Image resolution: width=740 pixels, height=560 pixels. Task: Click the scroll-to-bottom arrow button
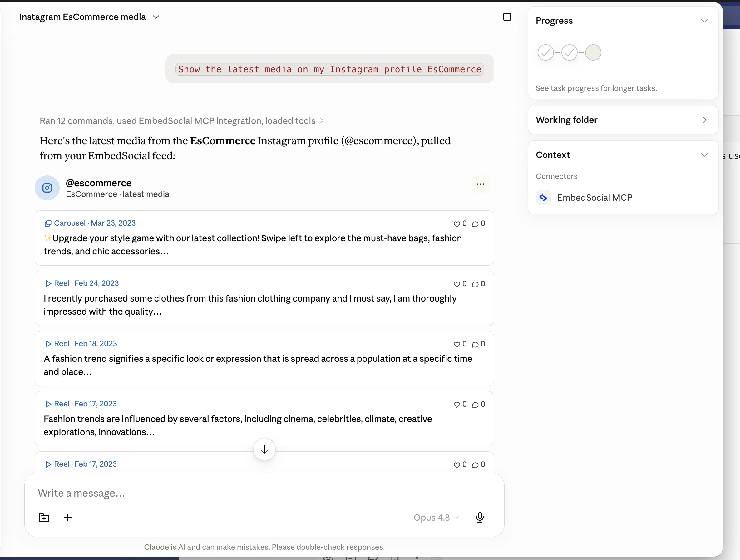click(264, 449)
